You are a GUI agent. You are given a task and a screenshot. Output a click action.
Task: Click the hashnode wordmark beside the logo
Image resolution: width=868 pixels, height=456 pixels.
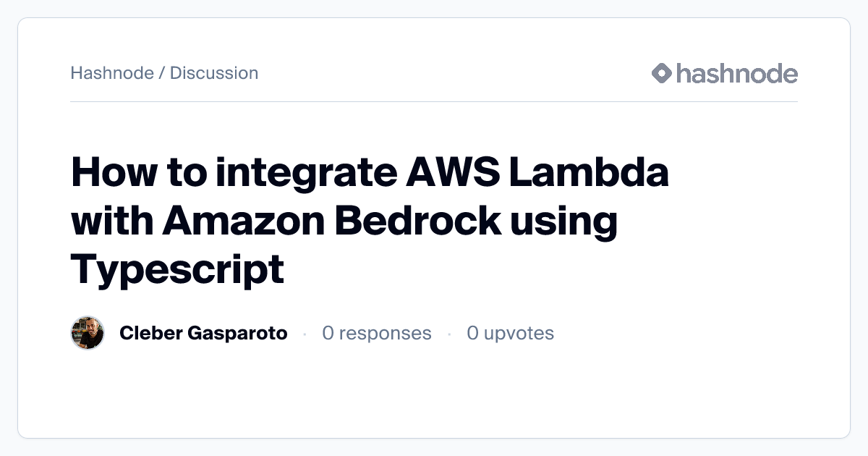click(736, 73)
